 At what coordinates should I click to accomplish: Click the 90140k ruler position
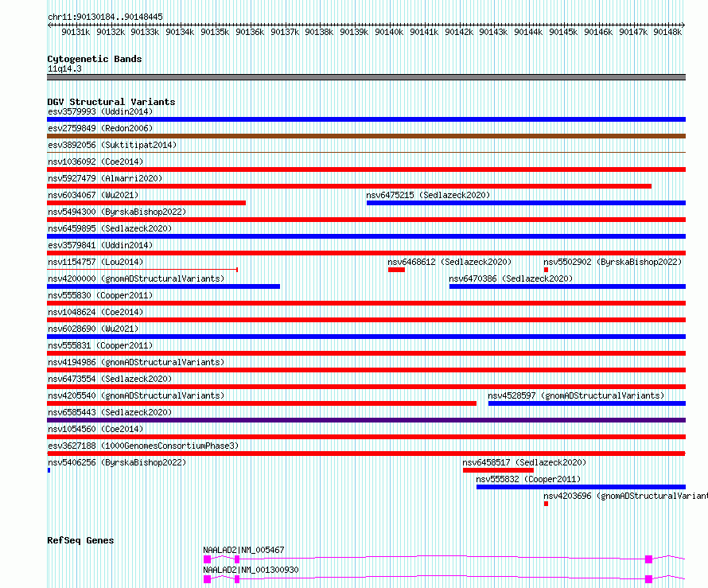point(389,32)
